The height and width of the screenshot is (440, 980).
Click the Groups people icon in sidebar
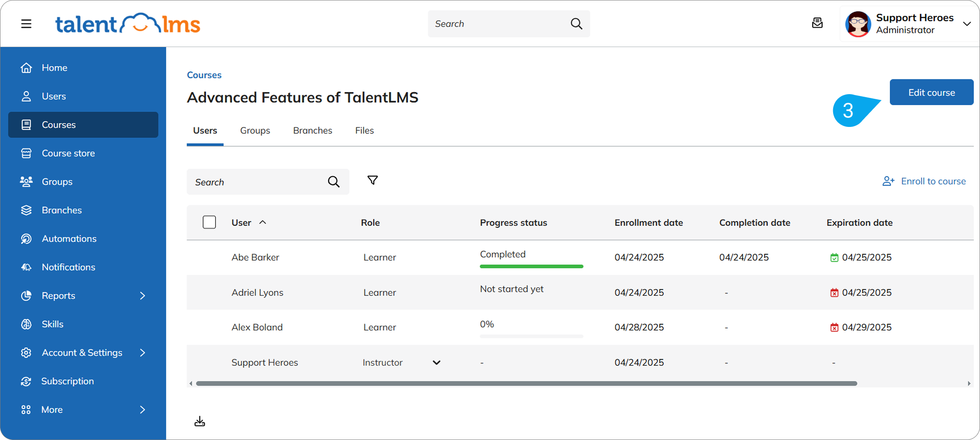[26, 182]
